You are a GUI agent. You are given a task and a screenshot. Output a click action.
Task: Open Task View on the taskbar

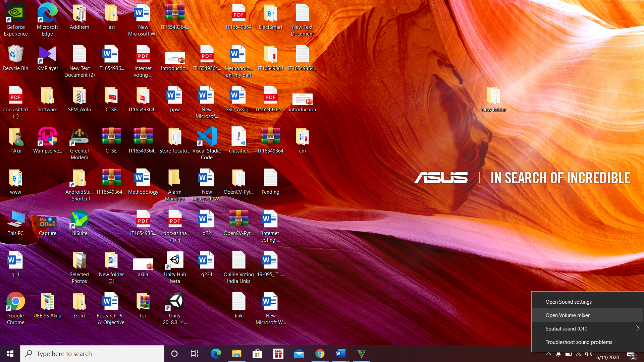[195, 354]
